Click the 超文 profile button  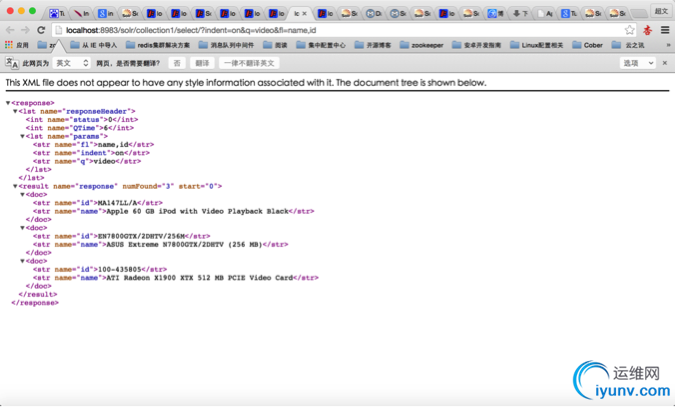click(661, 11)
